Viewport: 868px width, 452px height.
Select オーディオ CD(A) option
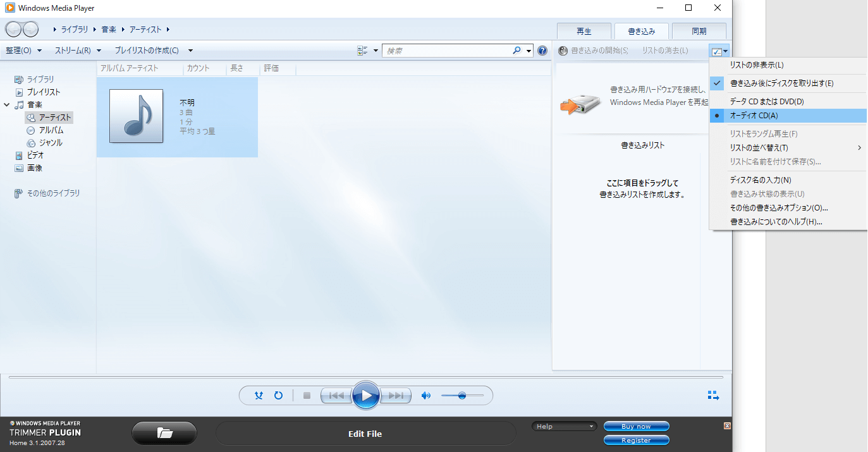click(788, 116)
